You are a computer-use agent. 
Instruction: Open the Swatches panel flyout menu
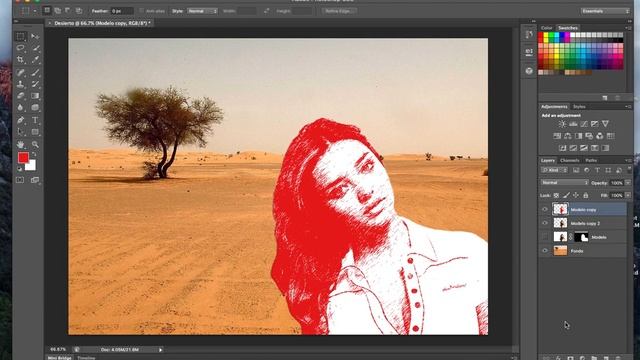pos(628,28)
